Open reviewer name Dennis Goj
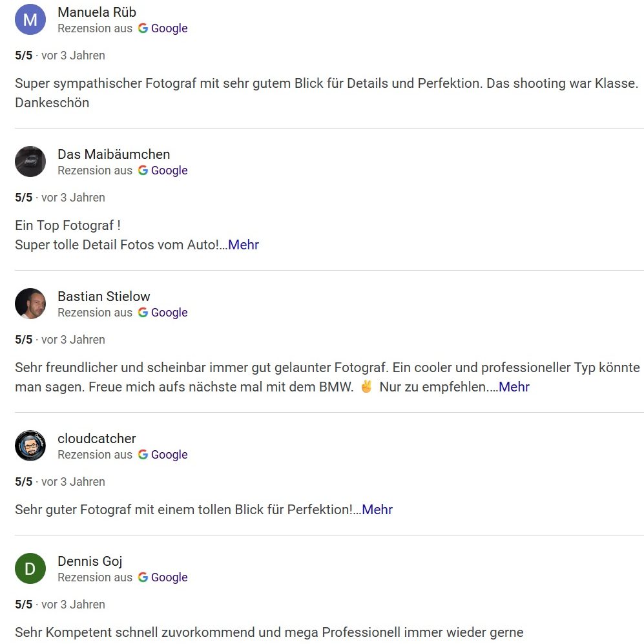 pyautogui.click(x=90, y=561)
